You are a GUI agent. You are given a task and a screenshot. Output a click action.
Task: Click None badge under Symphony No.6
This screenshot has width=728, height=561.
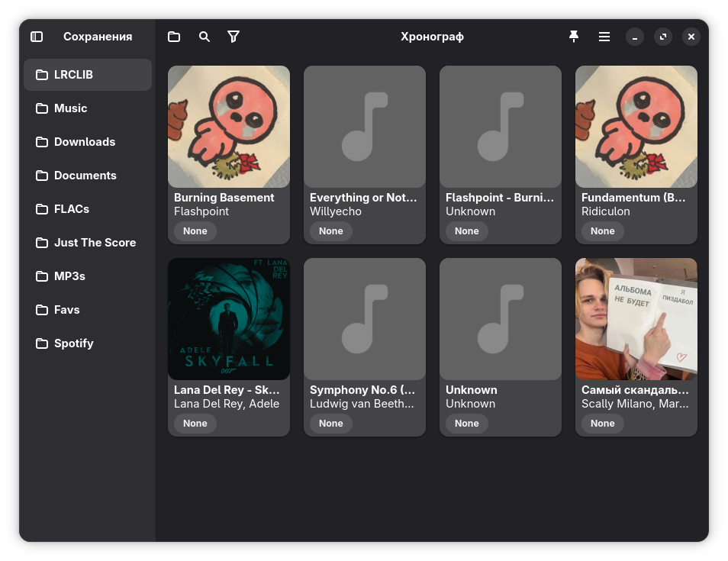tap(331, 424)
